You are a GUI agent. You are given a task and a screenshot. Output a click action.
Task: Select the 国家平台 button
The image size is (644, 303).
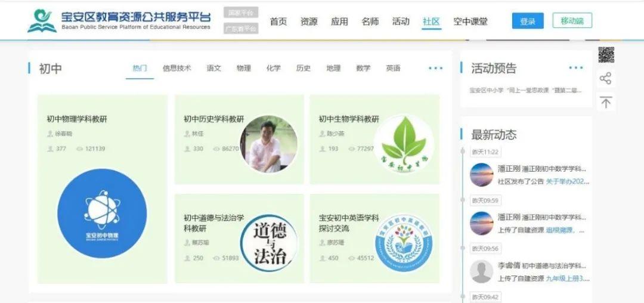pyautogui.click(x=241, y=13)
